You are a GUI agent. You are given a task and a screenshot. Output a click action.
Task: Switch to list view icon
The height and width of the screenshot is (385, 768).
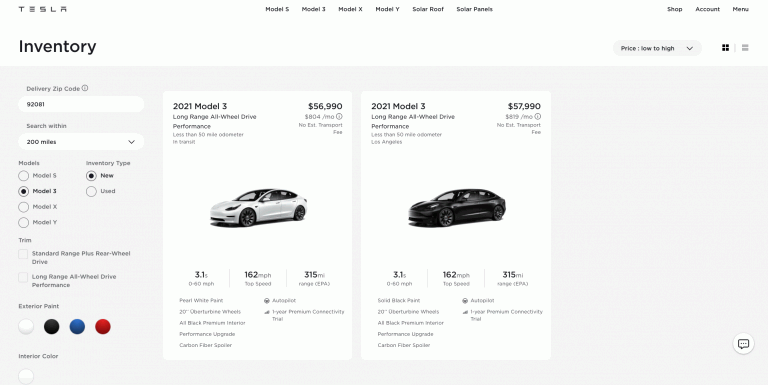(745, 48)
